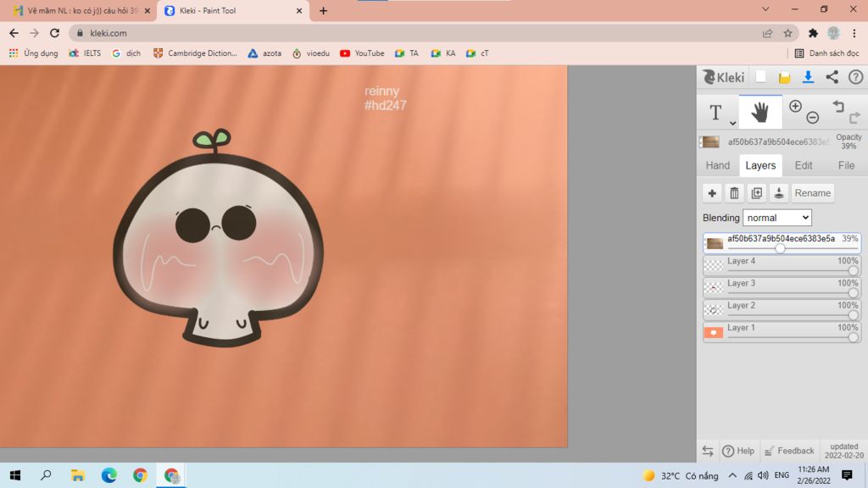Image resolution: width=868 pixels, height=488 pixels.
Task: Go back to the previous page
Action: [x=14, y=33]
